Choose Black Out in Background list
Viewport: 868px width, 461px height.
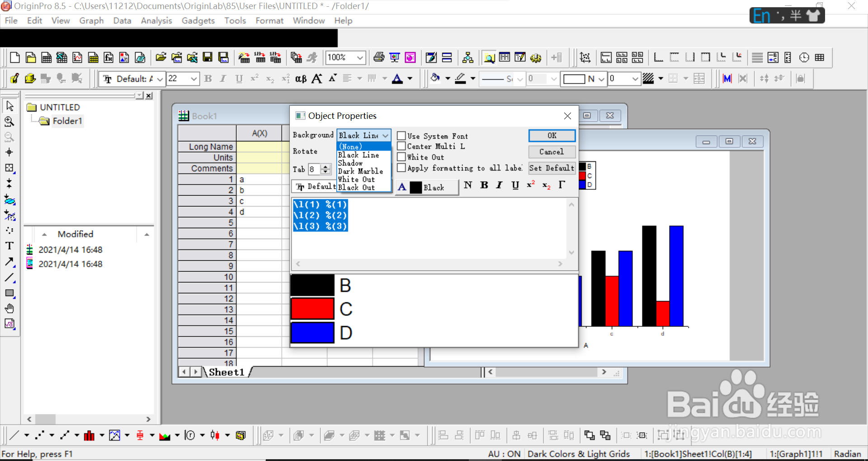364,187
